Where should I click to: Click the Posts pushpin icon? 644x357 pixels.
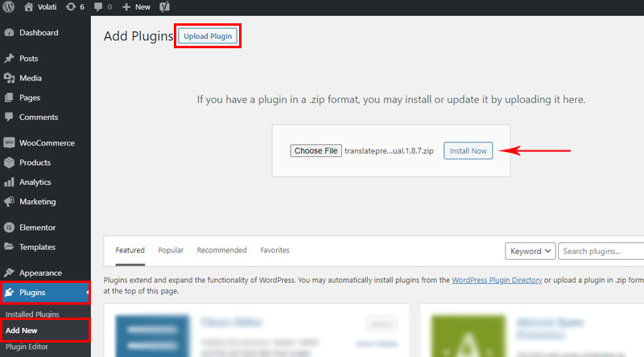(x=9, y=58)
